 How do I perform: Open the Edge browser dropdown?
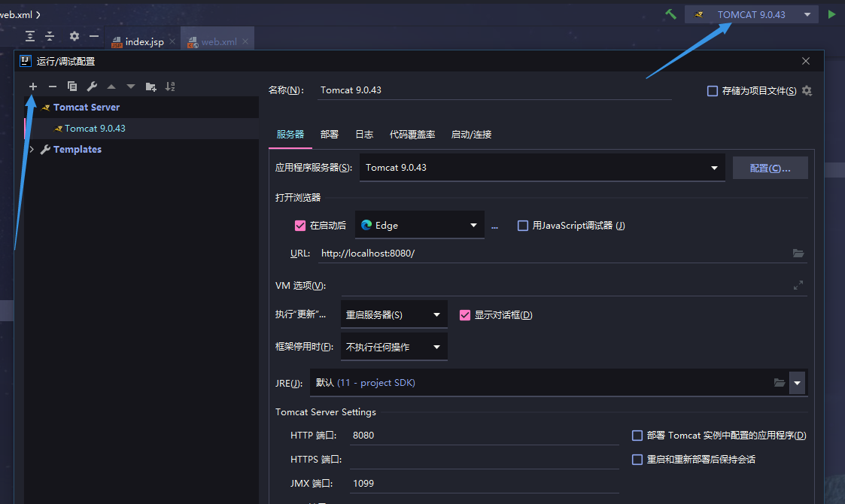pyautogui.click(x=419, y=226)
